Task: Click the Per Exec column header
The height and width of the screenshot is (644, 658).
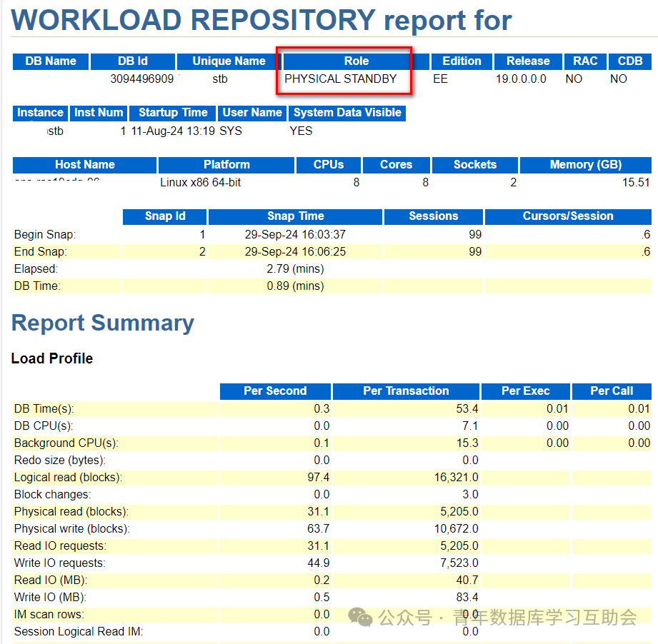Action: [x=525, y=391]
